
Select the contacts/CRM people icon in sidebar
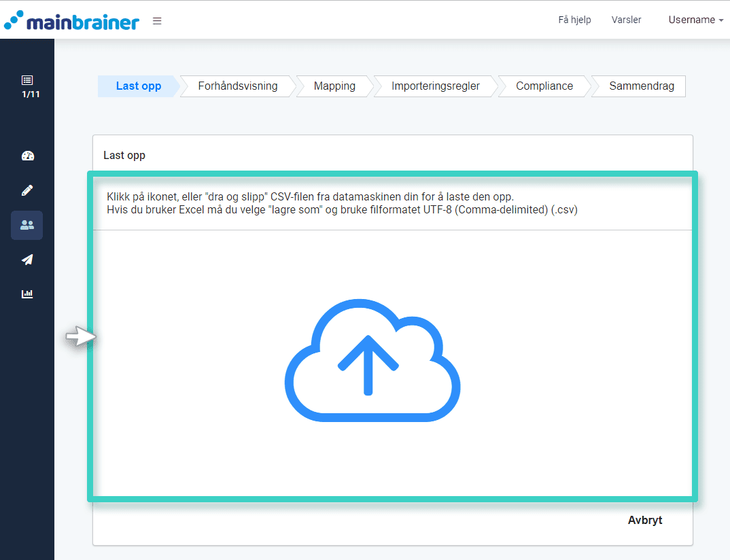pyautogui.click(x=27, y=225)
